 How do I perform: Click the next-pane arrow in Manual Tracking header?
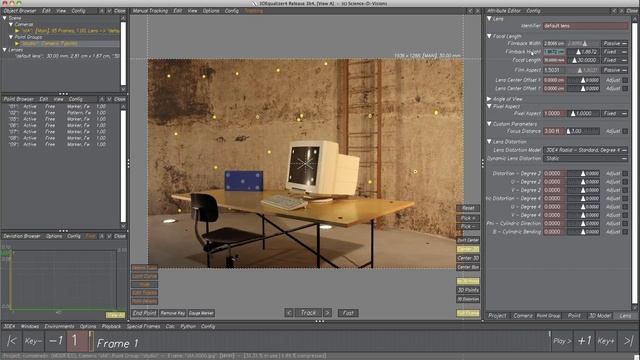click(477, 11)
